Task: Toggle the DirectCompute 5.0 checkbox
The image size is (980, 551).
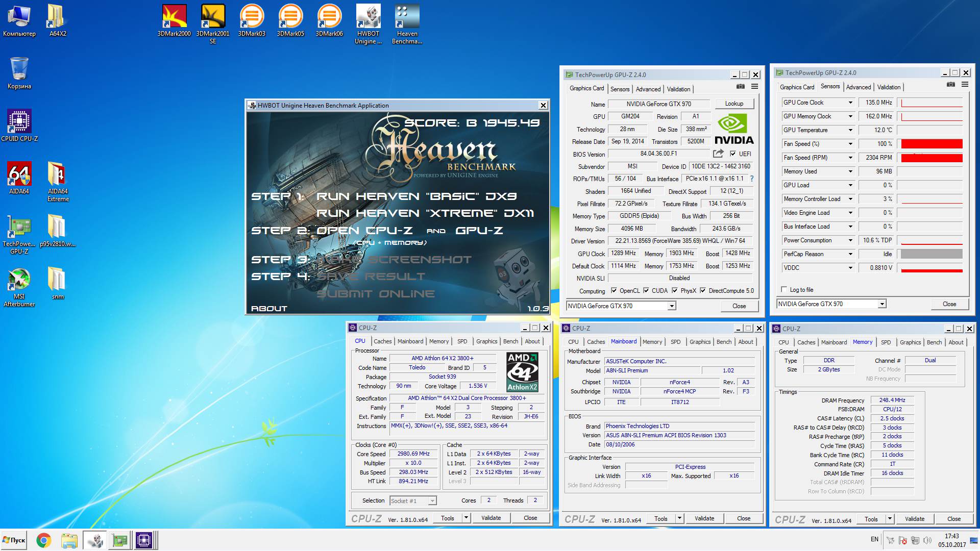Action: point(703,290)
